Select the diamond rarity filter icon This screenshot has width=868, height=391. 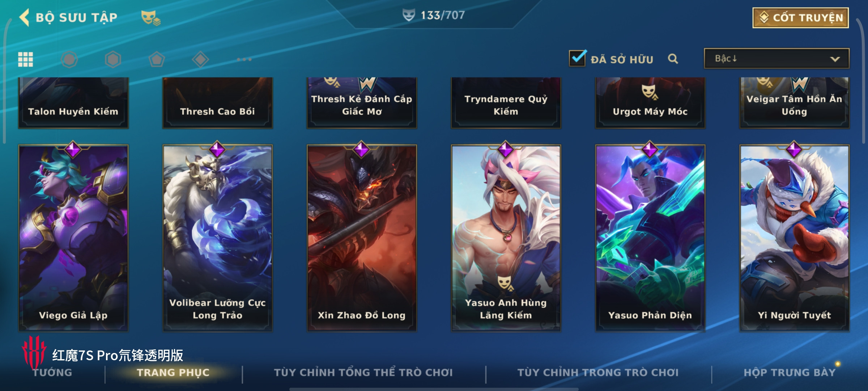pyautogui.click(x=200, y=59)
